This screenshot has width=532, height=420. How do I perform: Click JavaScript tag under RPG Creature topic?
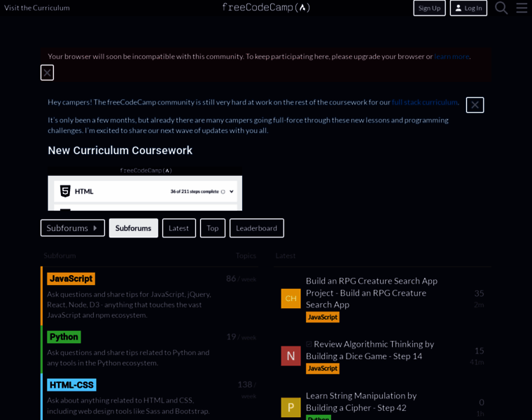pos(322,317)
